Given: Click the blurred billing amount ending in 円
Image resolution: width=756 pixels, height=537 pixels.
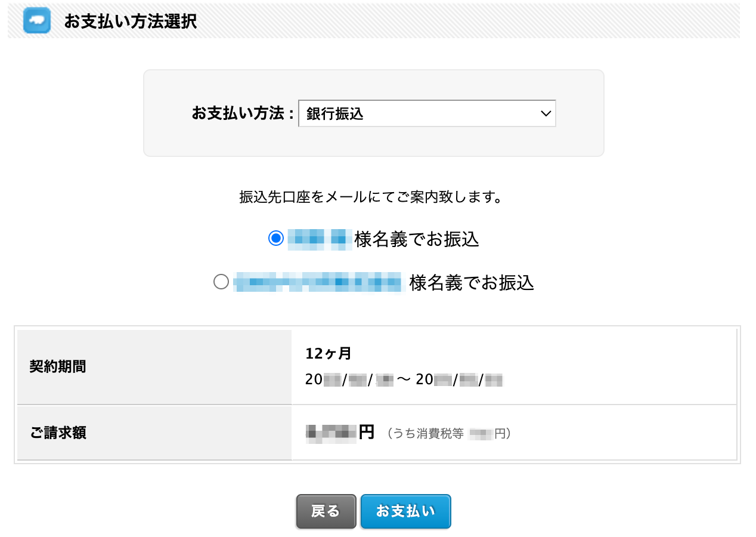Looking at the screenshot, I should (340, 432).
